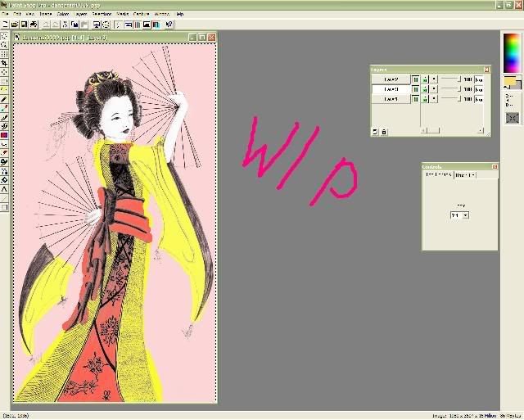Open blend mode dropdown for Layer3
524x420 pixels.
click(479, 89)
